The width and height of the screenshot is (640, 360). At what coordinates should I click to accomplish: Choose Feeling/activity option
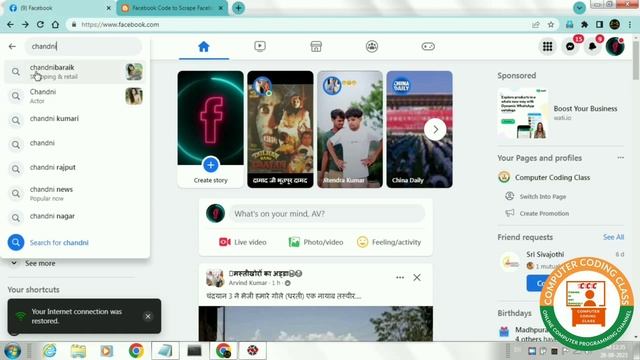(x=389, y=242)
